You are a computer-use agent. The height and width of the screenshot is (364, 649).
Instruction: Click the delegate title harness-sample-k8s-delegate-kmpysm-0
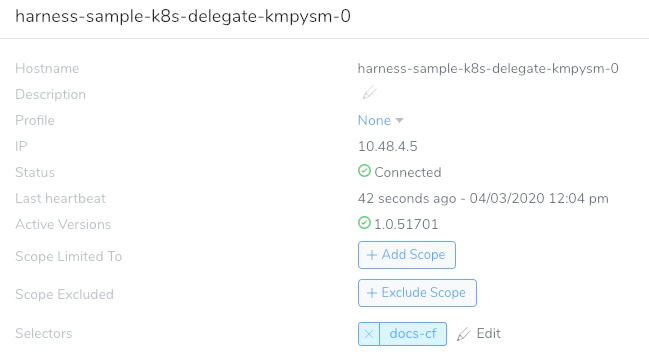(x=183, y=17)
